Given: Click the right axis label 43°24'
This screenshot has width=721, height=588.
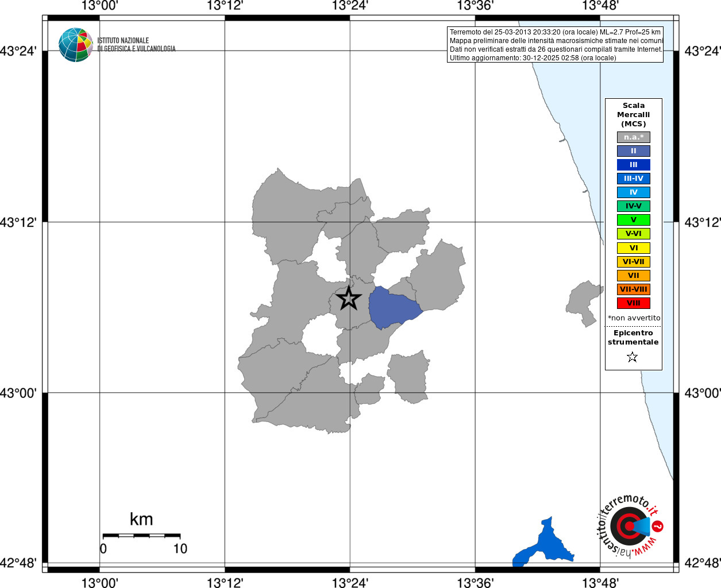Looking at the screenshot, I should click(x=703, y=51).
